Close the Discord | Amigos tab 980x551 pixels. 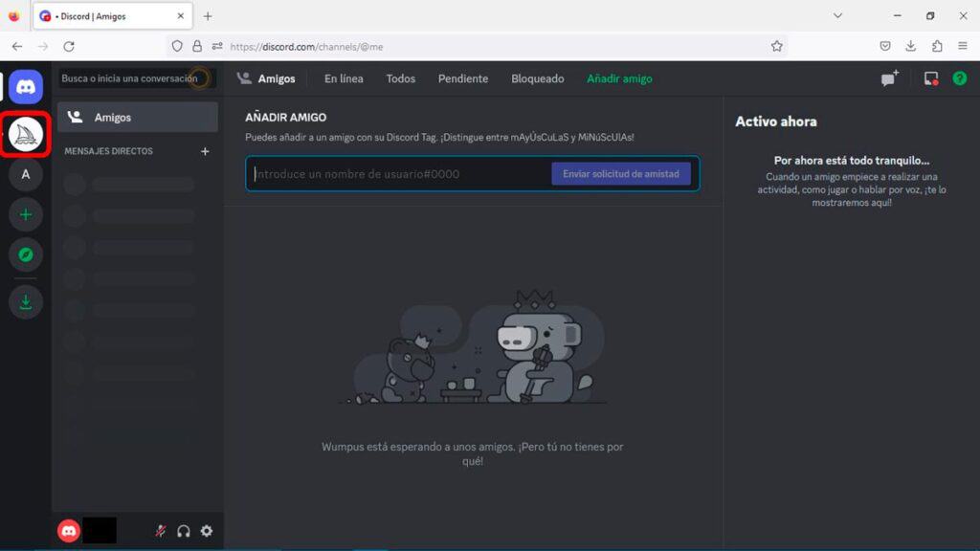pyautogui.click(x=181, y=16)
